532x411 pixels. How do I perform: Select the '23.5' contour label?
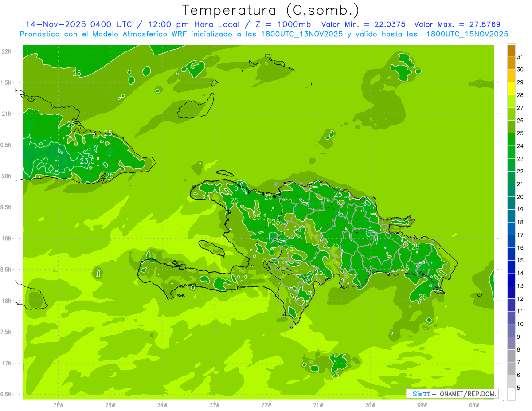pos(87,160)
